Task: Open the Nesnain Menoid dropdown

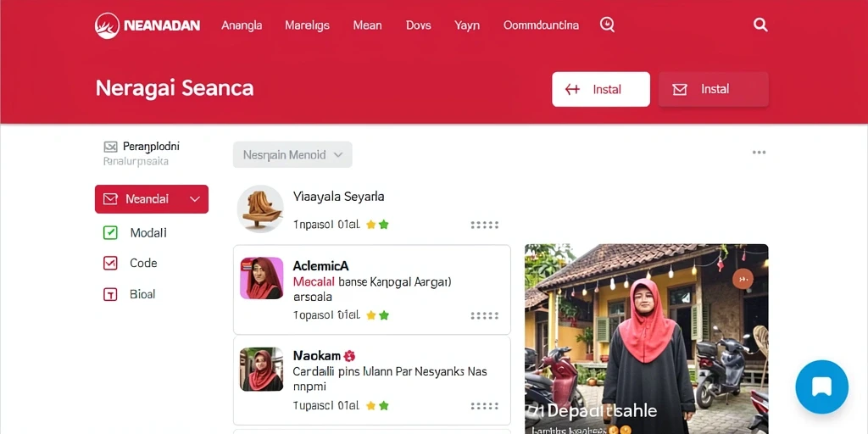Action: [x=292, y=154]
